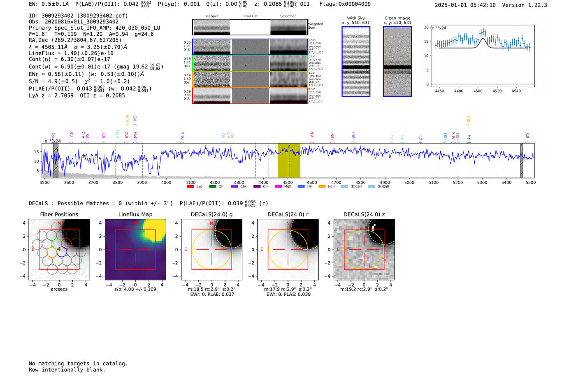
Task: Click the Weighted Sum 2D Spec cutout
Action: pyautogui.click(x=211, y=27)
